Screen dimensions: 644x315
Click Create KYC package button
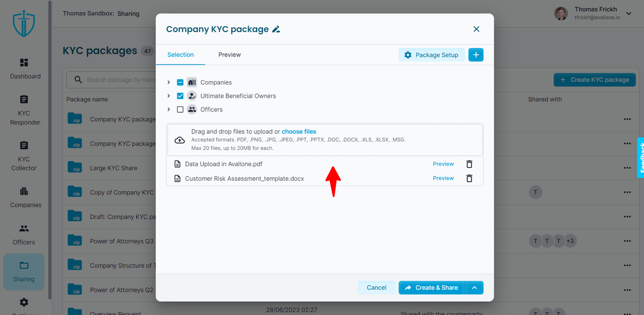pyautogui.click(x=594, y=80)
